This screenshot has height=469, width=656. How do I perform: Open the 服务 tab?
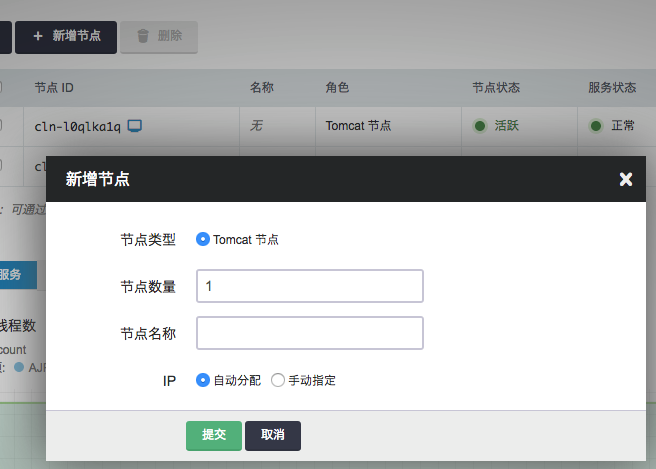(x=12, y=274)
